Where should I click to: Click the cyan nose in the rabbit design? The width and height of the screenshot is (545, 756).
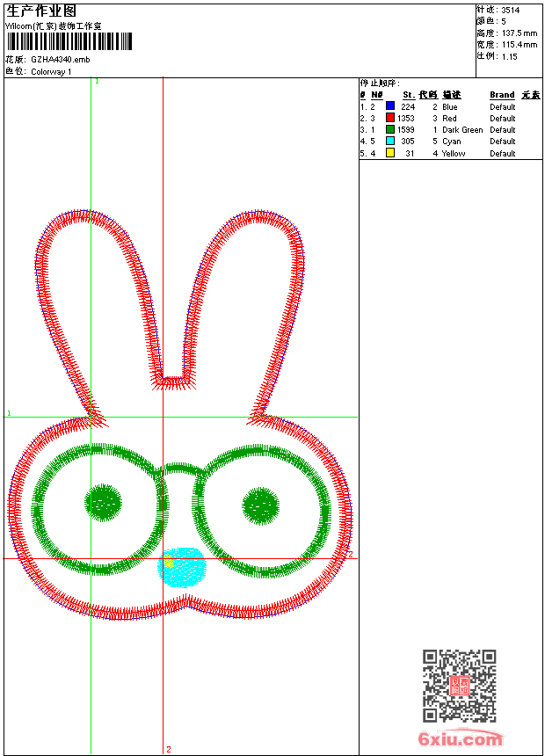coord(182,567)
